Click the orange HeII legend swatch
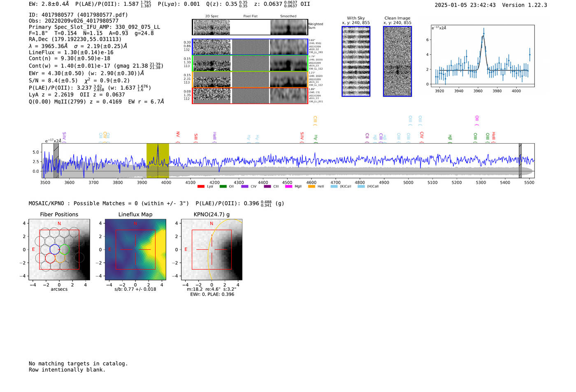The image size is (576, 392). 311,187
